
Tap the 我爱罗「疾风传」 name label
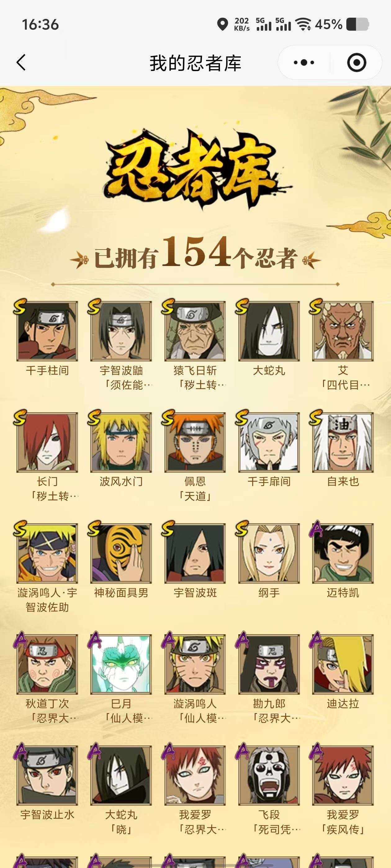click(343, 822)
